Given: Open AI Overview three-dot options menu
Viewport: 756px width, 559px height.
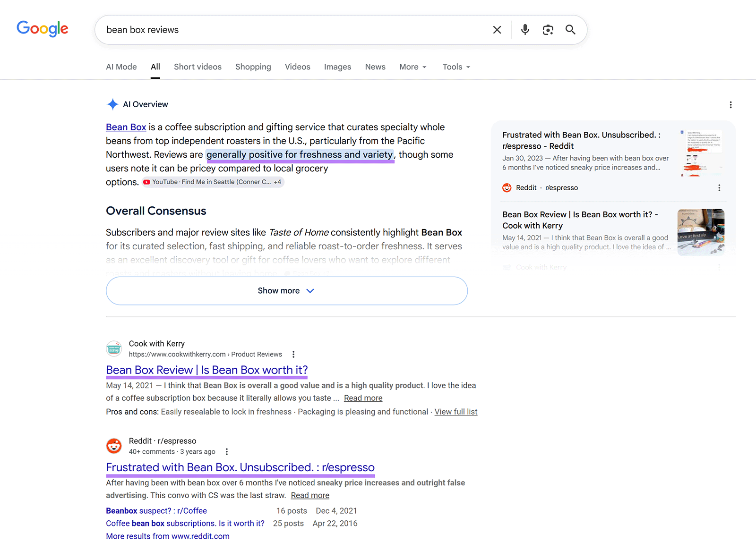Looking at the screenshot, I should click(x=730, y=105).
